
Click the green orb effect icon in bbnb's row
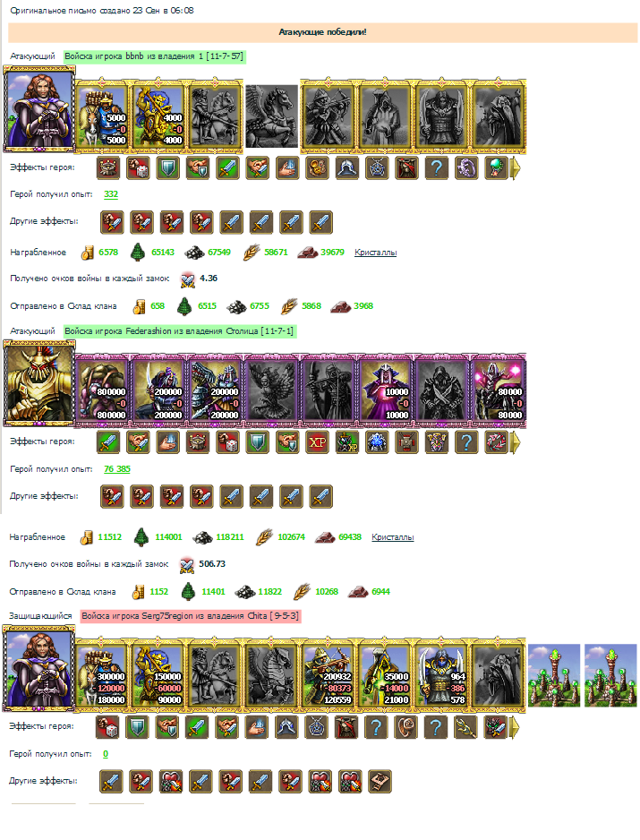click(497, 168)
